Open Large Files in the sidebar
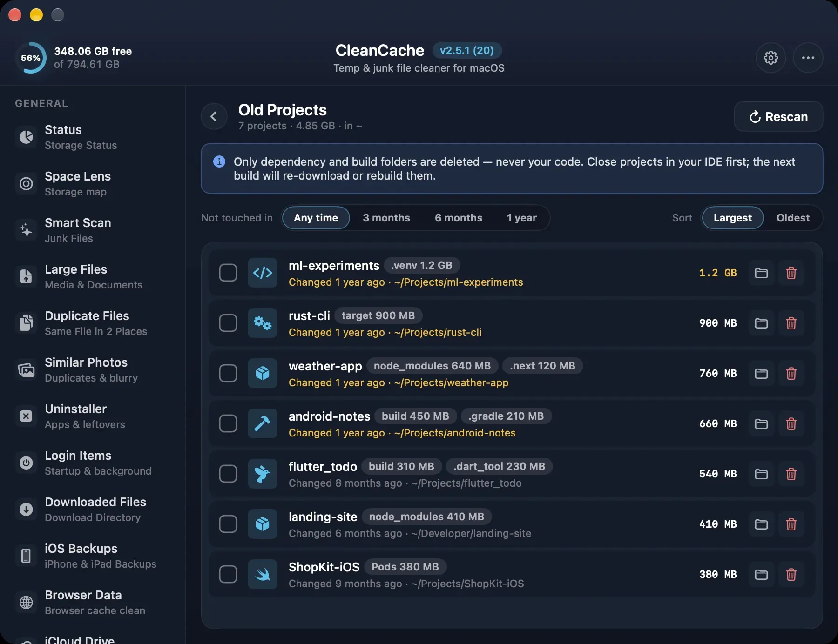 (93, 276)
